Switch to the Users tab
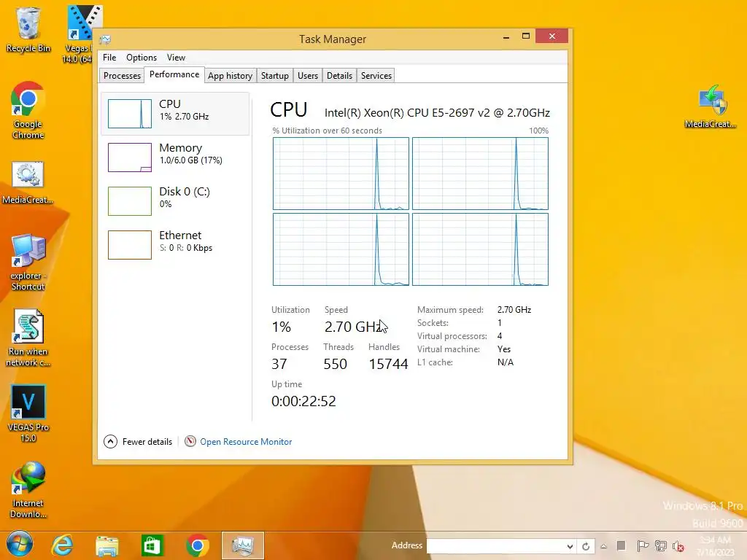The image size is (747, 560). (308, 76)
